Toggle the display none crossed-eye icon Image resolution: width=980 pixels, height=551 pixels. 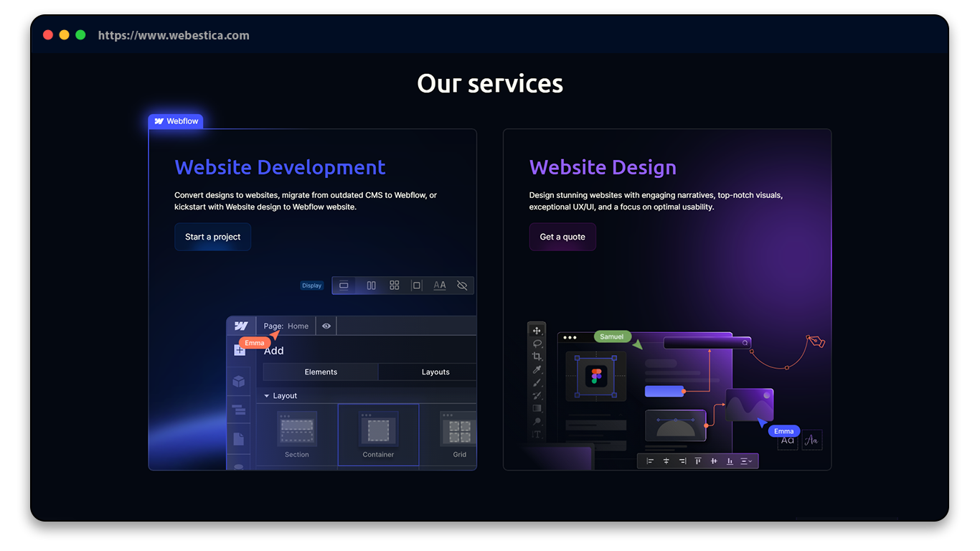pyautogui.click(x=462, y=286)
